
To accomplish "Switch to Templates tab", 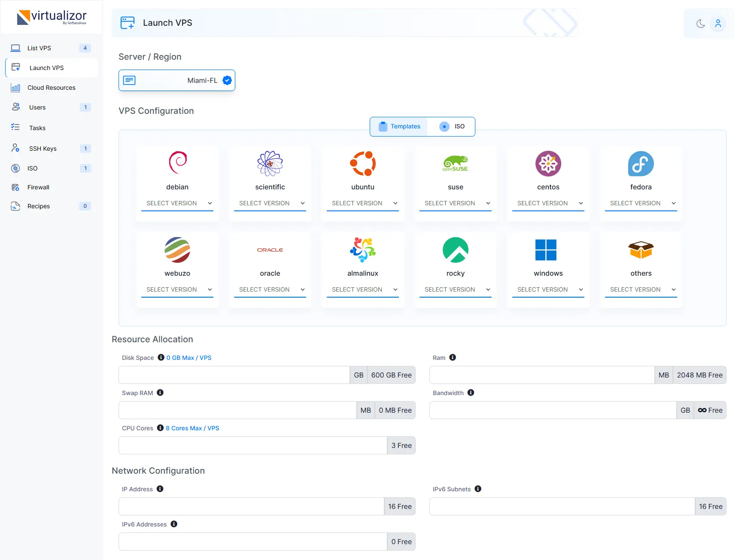I will click(399, 126).
